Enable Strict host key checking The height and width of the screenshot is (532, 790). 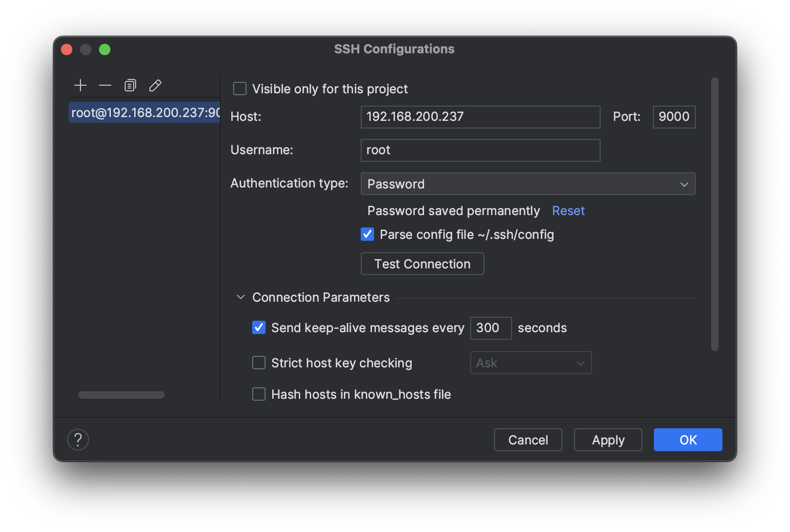[x=259, y=363]
